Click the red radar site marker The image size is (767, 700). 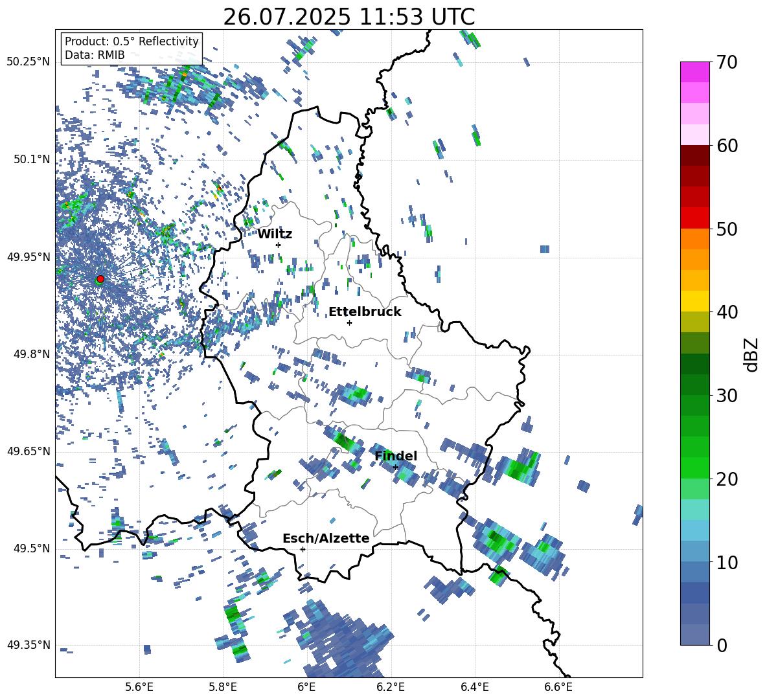(x=100, y=278)
